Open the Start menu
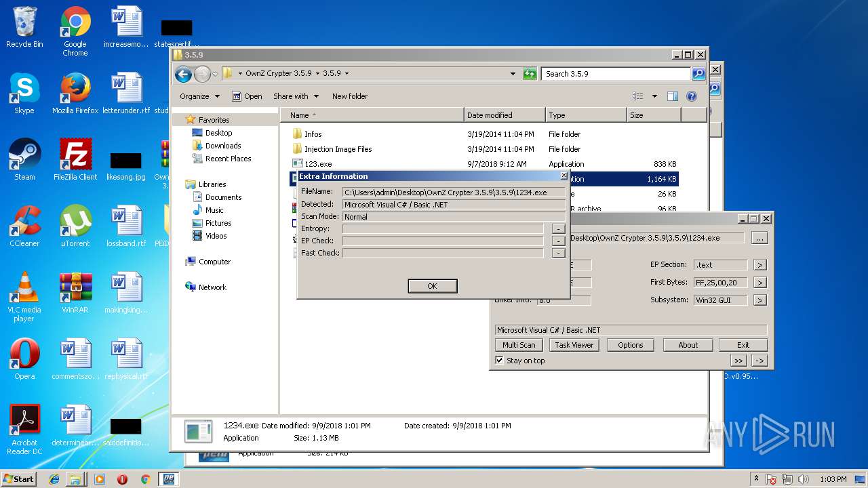868x488 pixels. tap(18, 479)
